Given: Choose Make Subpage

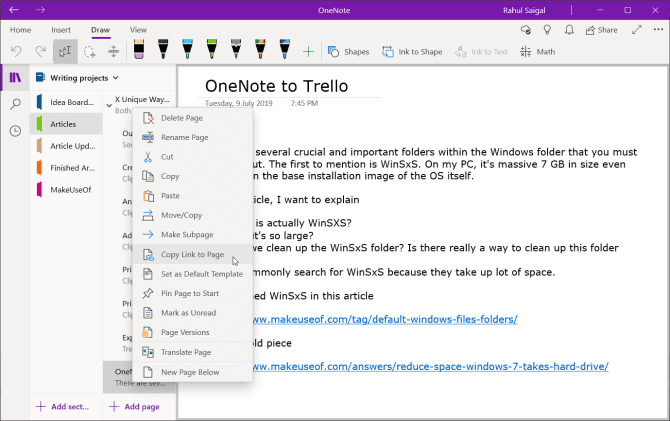Looking at the screenshot, I should tap(193, 235).
